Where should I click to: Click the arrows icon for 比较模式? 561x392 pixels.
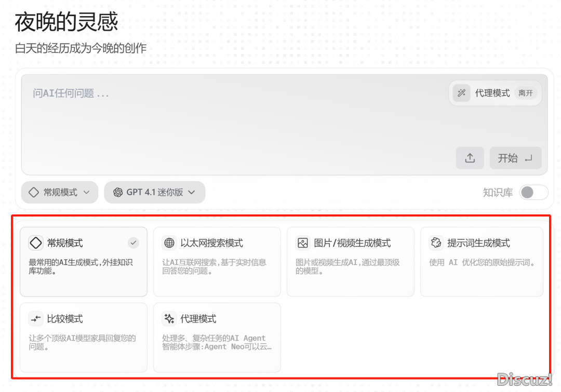(x=36, y=319)
